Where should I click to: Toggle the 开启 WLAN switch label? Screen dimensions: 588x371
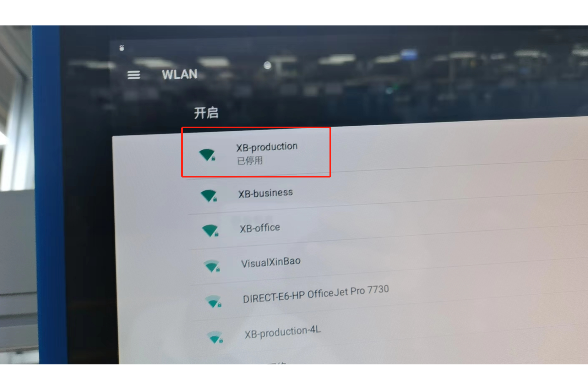pos(206,113)
